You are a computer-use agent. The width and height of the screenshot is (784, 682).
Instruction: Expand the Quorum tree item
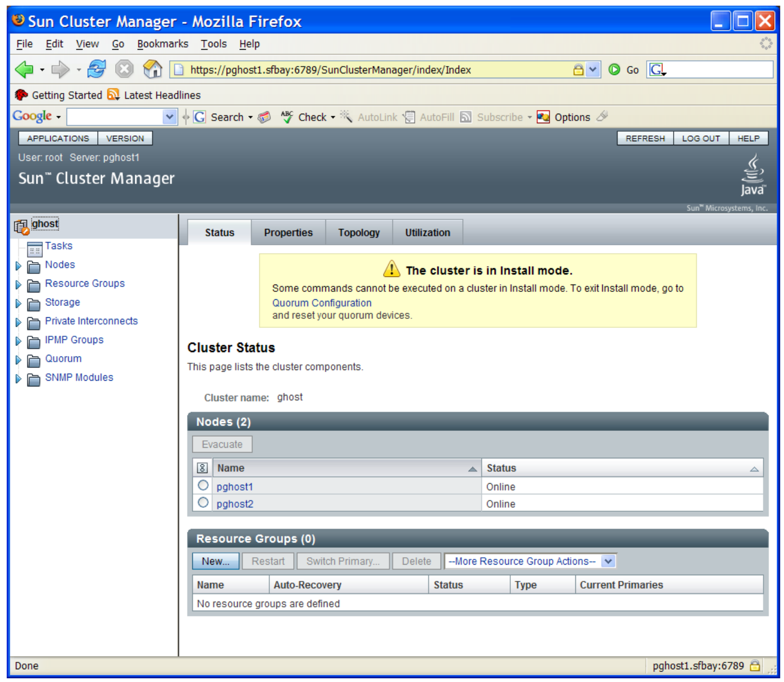(18, 360)
